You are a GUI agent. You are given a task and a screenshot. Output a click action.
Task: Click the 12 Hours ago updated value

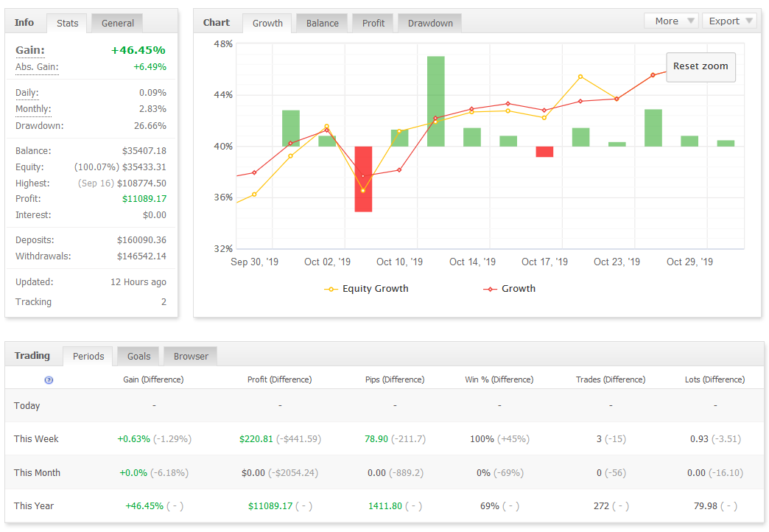[x=138, y=282]
